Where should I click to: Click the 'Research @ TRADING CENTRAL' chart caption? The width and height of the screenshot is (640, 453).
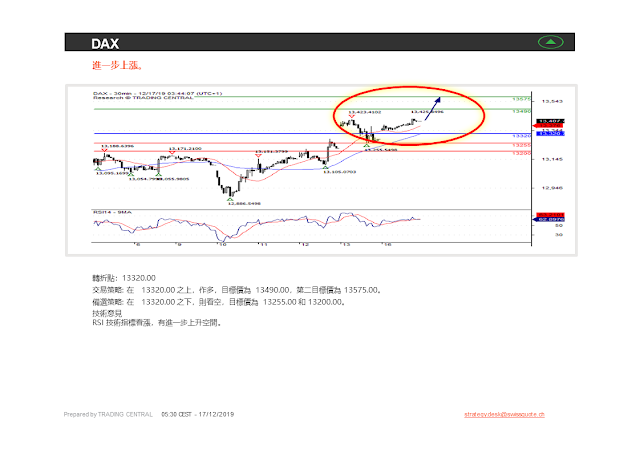click(x=143, y=98)
